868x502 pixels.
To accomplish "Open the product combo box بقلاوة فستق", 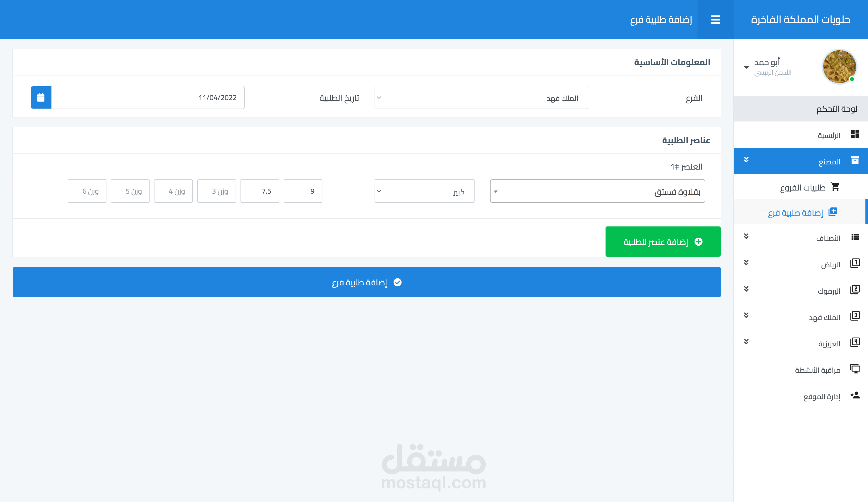I will pyautogui.click(x=597, y=191).
